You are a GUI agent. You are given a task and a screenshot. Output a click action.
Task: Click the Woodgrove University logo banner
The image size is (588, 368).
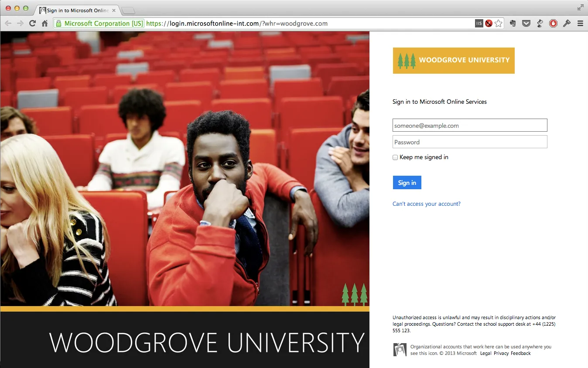point(454,60)
